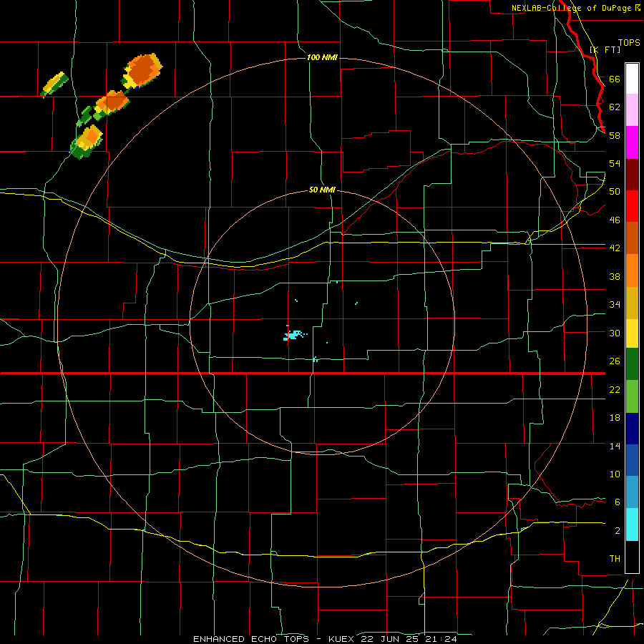Click the 34 legend value
The image size is (644, 644).
click(615, 305)
